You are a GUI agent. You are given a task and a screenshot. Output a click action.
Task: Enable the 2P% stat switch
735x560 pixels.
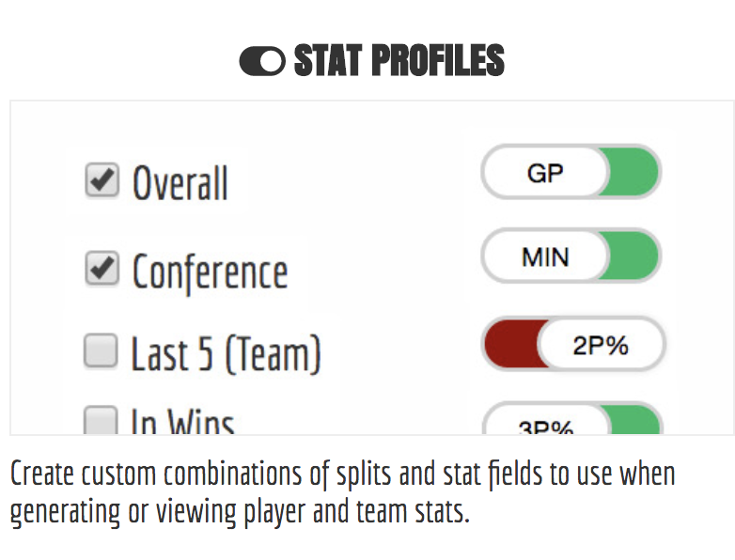pyautogui.click(x=573, y=346)
